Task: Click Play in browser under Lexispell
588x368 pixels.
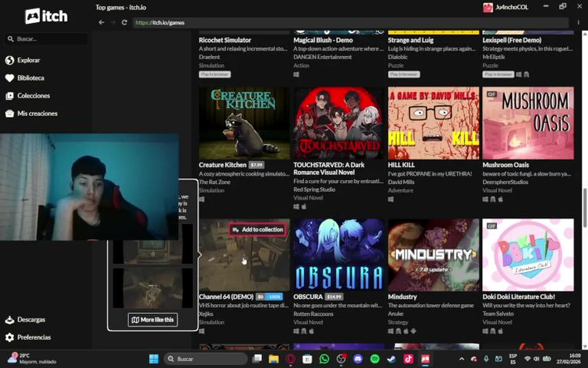Action: click(x=498, y=74)
